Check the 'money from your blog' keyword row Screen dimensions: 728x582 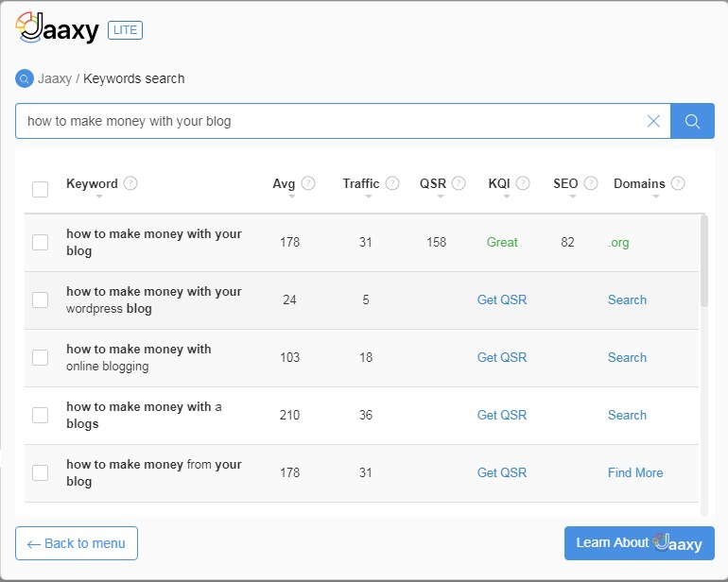point(41,472)
